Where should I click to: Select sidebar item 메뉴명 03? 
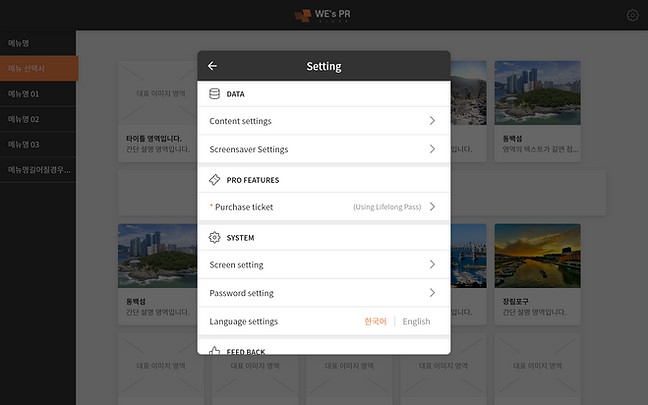point(38,144)
